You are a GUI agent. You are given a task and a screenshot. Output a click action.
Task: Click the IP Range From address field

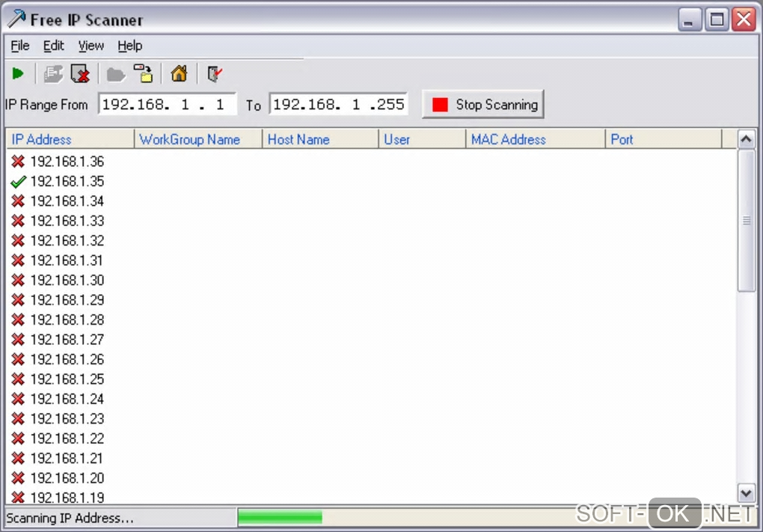pos(168,104)
